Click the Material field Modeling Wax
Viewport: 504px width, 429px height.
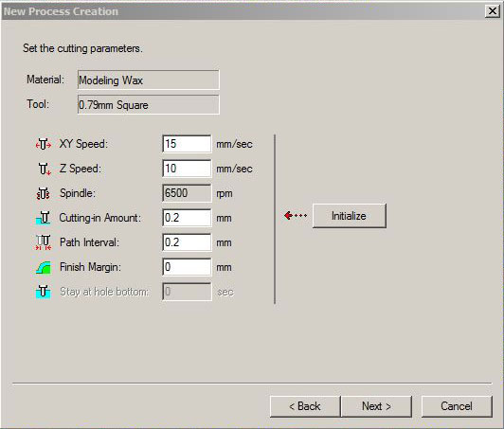point(149,80)
